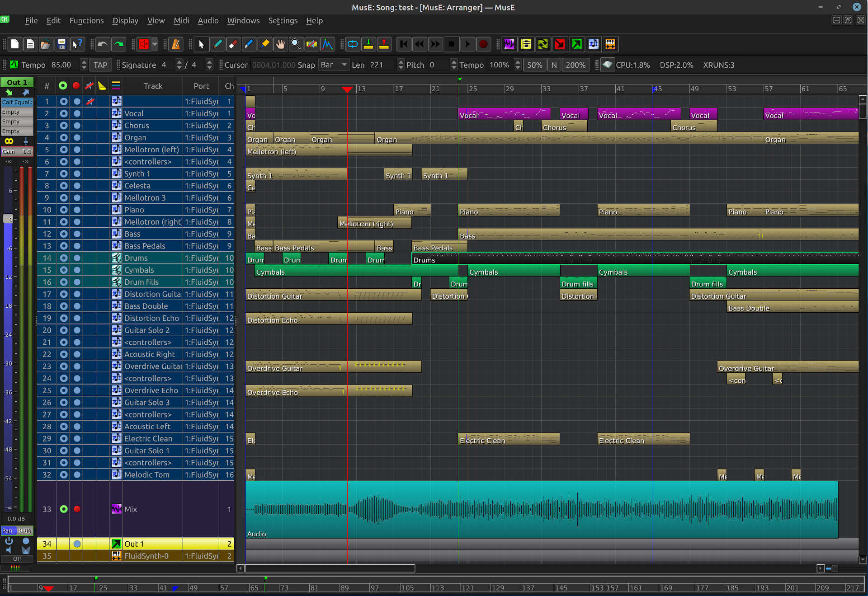868x596 pixels.
Task: Toggle the red metronome speaker icon
Action: [x=144, y=44]
